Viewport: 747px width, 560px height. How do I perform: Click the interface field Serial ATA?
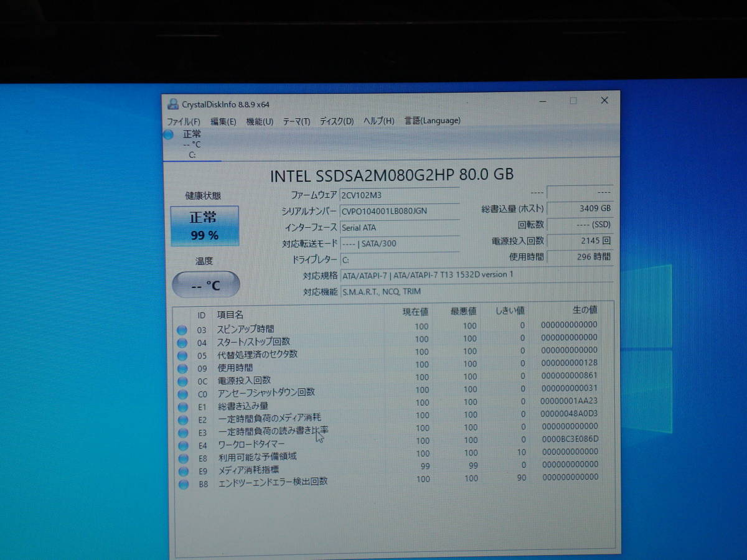(x=399, y=228)
